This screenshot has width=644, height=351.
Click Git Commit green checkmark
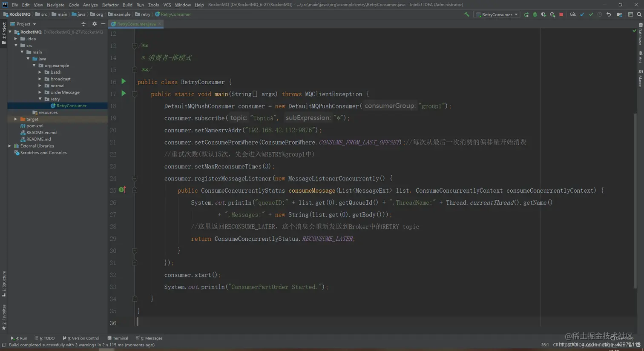591,14
